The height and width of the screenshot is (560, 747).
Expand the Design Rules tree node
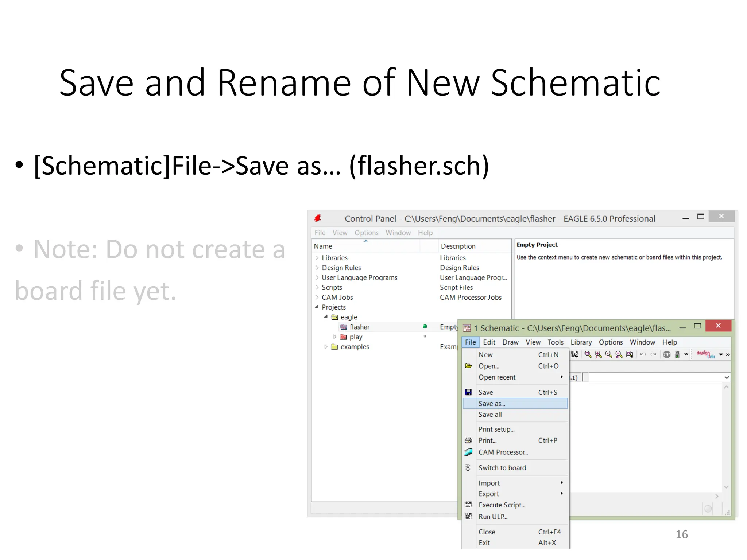click(x=317, y=267)
